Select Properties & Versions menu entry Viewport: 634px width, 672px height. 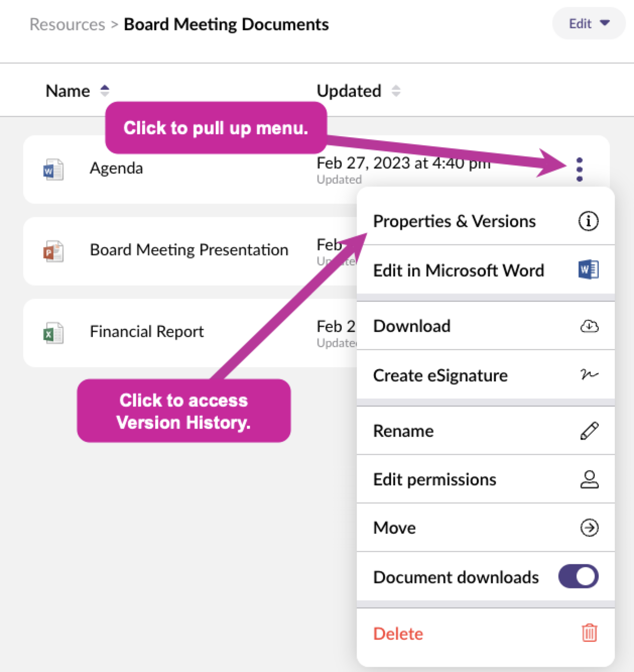[x=485, y=221]
